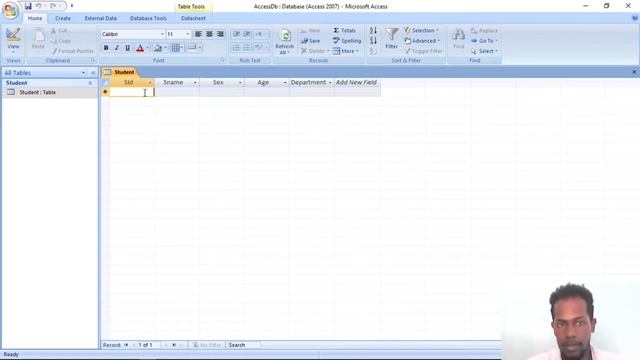The image size is (640, 360).
Task: Sort descending Z to A
Action: [373, 41]
